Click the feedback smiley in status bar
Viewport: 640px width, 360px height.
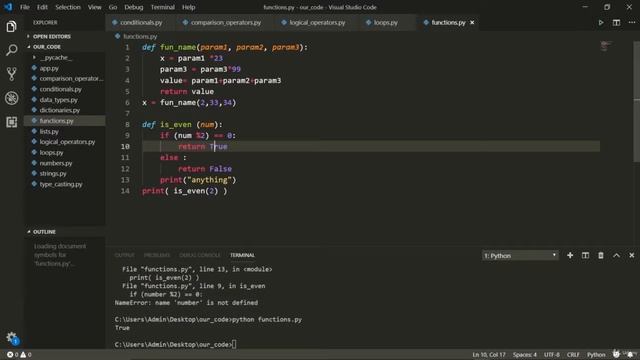pos(616,354)
